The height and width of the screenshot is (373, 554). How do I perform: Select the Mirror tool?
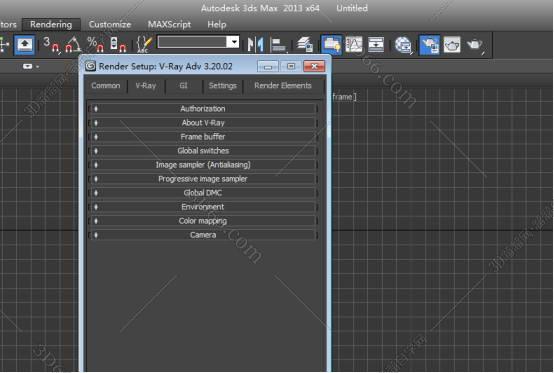[x=256, y=45]
